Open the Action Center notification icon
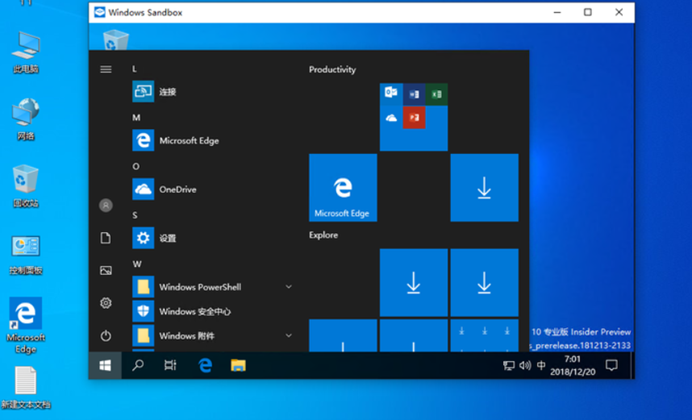Image resolution: width=692 pixels, height=420 pixels. (x=612, y=365)
